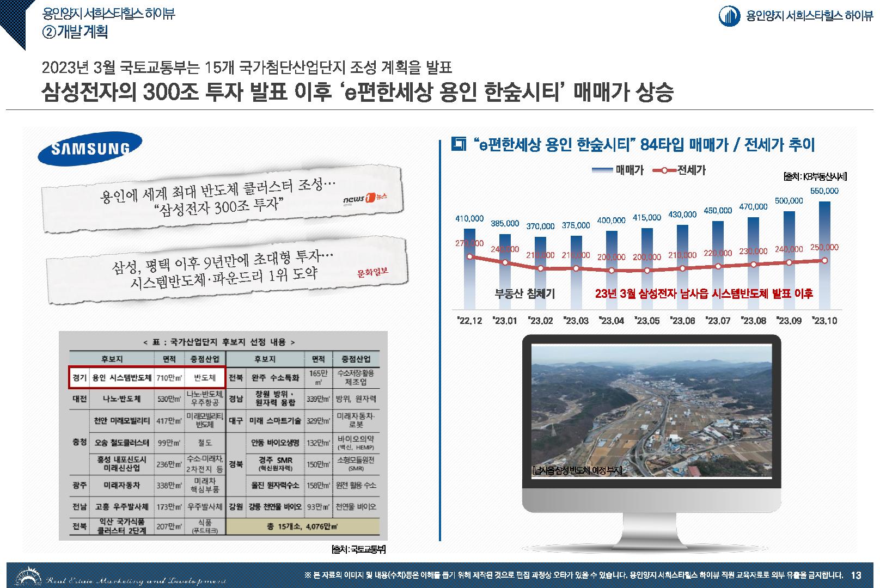The width and height of the screenshot is (880, 588).
Task: Click the bar value '500,000'
Action: click(x=789, y=201)
